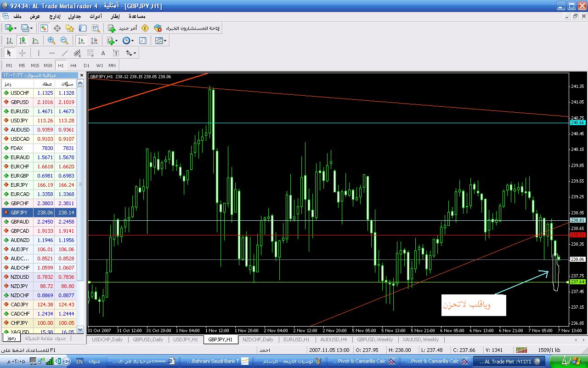
Task: Draw a horizontal line tool
Action: pyautogui.click(x=51, y=53)
